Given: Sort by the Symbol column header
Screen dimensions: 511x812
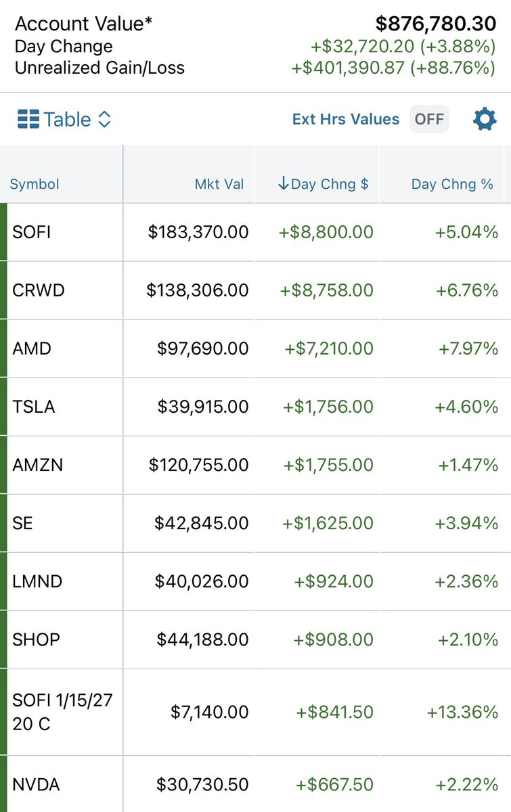Looking at the screenshot, I should (x=35, y=184).
